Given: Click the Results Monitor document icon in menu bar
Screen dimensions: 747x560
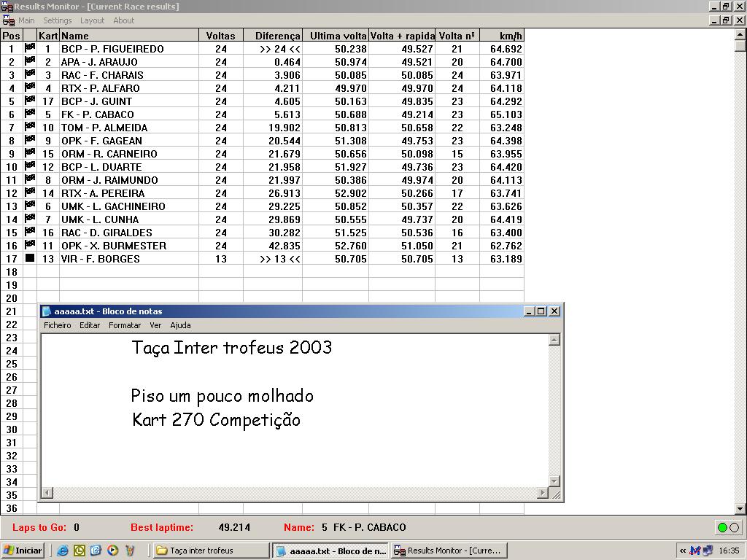Looking at the screenshot, I should [x=8, y=20].
